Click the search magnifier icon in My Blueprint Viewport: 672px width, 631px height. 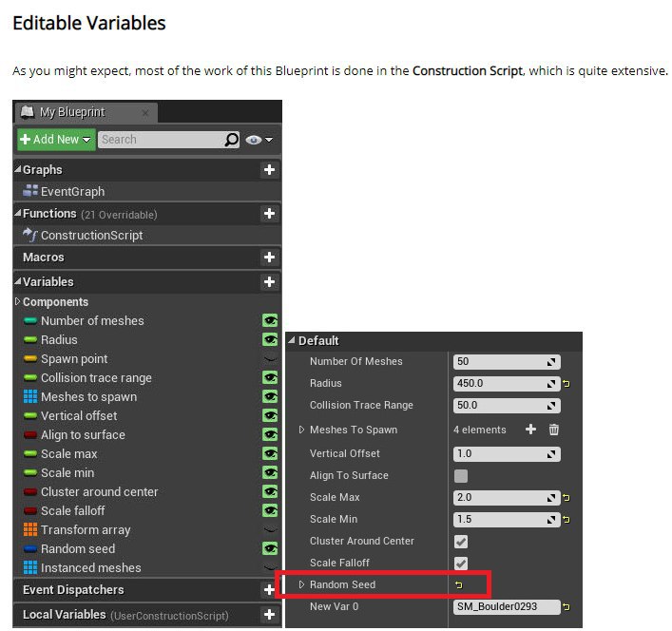[231, 140]
